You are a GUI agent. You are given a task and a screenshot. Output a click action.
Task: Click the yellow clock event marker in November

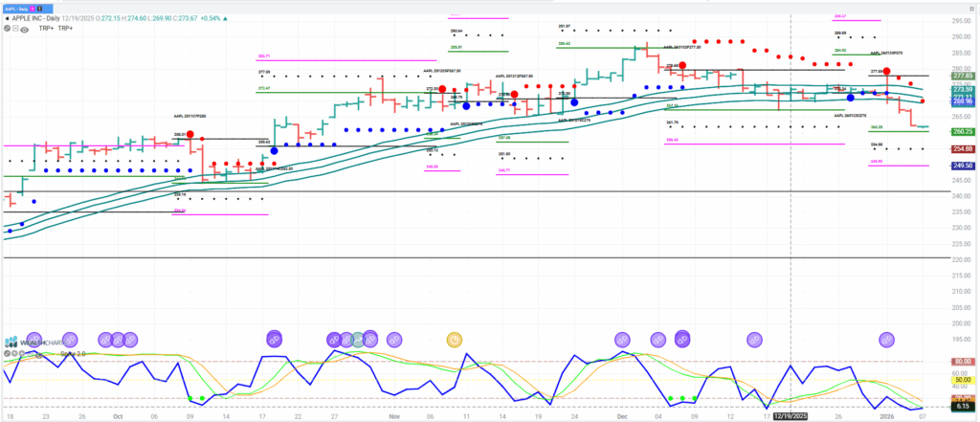455,340
